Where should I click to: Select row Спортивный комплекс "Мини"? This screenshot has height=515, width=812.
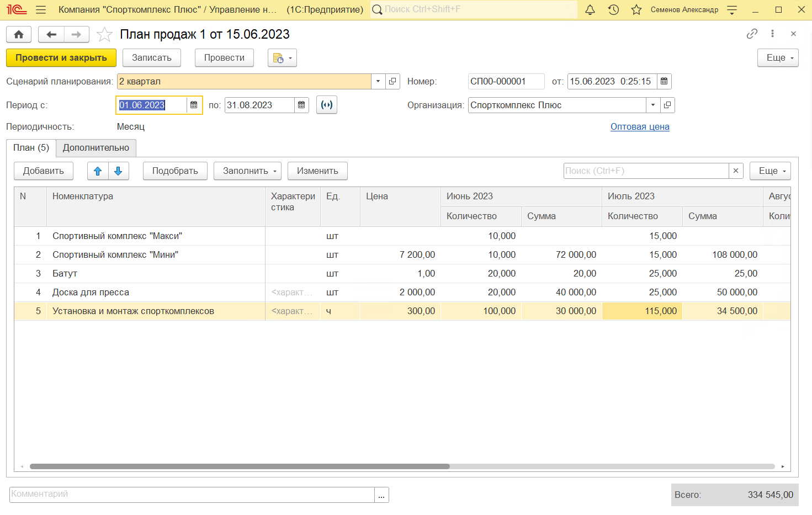pyautogui.click(x=402, y=255)
